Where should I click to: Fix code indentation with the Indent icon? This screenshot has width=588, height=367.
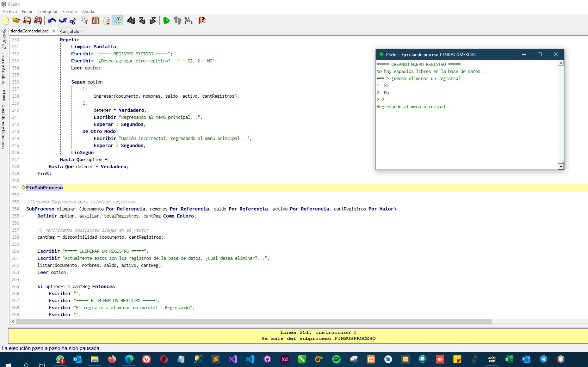pyautogui.click(x=106, y=20)
